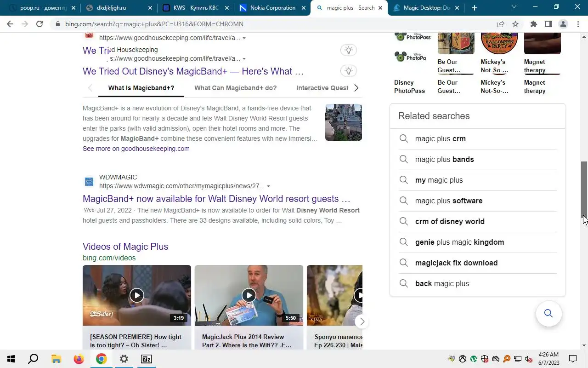The height and width of the screenshot is (368, 588).
Task: Click the lightbulb icon beside MagicBand+ result title
Action: 349,71
